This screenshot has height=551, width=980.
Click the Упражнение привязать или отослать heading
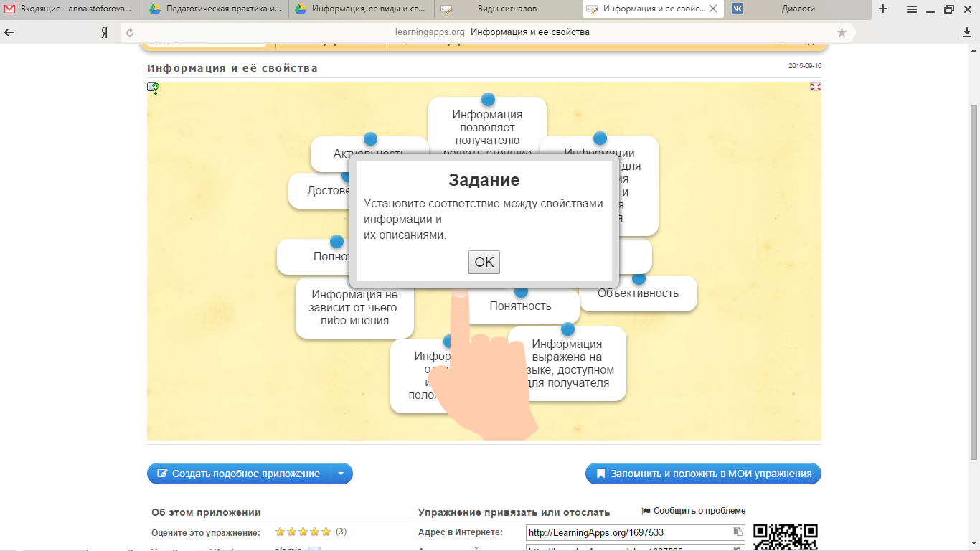(x=514, y=512)
